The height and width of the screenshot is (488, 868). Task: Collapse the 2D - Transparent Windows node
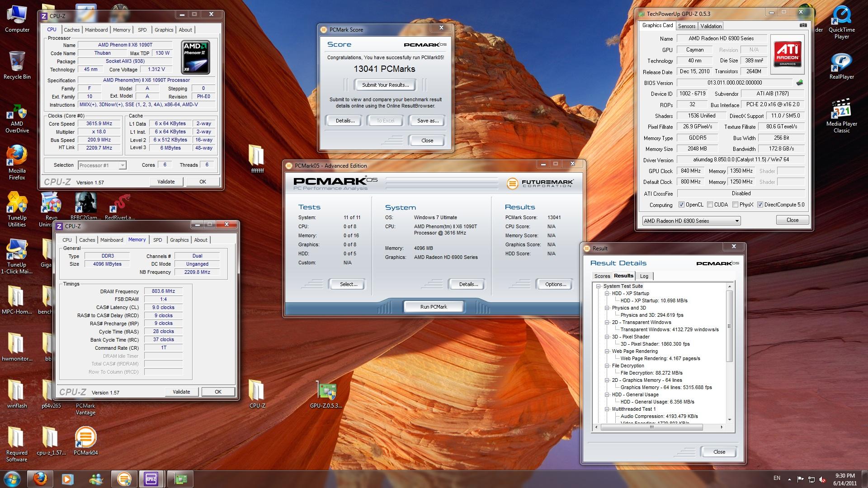(607, 322)
